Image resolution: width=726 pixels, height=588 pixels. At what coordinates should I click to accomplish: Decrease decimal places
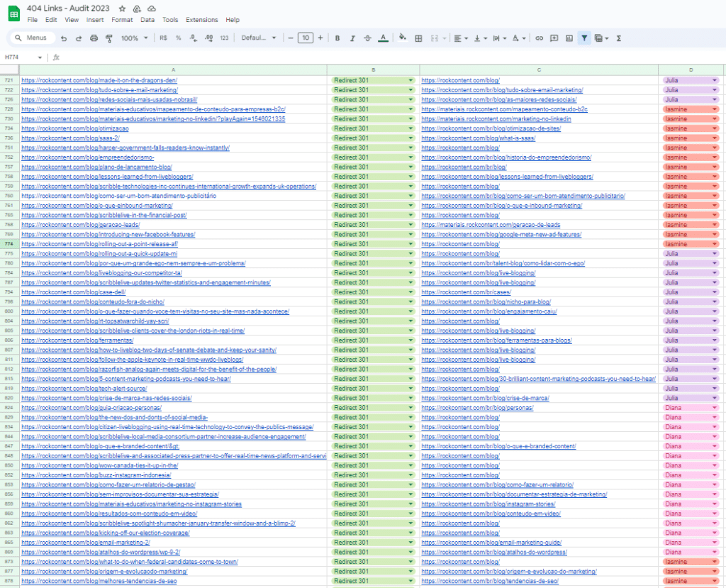pyautogui.click(x=193, y=38)
